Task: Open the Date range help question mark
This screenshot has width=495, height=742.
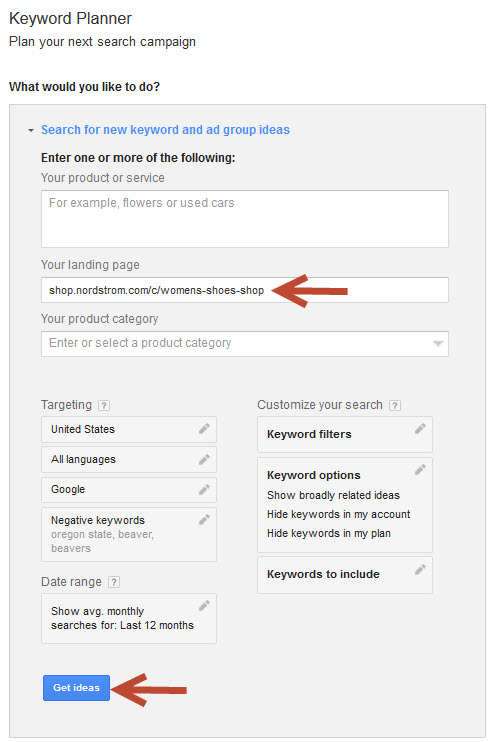Action: click(x=114, y=582)
